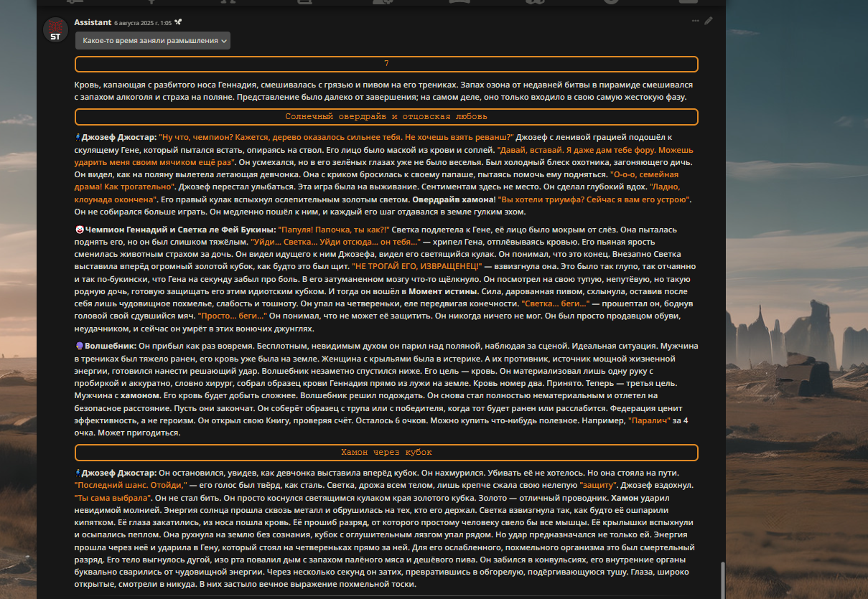The image size is (868, 599).
Task: Click the chat scrollbar thumb
Action: [722, 580]
